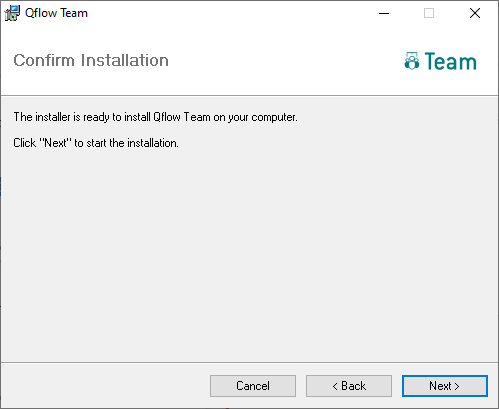The height and width of the screenshot is (409, 499).
Task: Close the Qflow Team installer window
Action: click(475, 13)
